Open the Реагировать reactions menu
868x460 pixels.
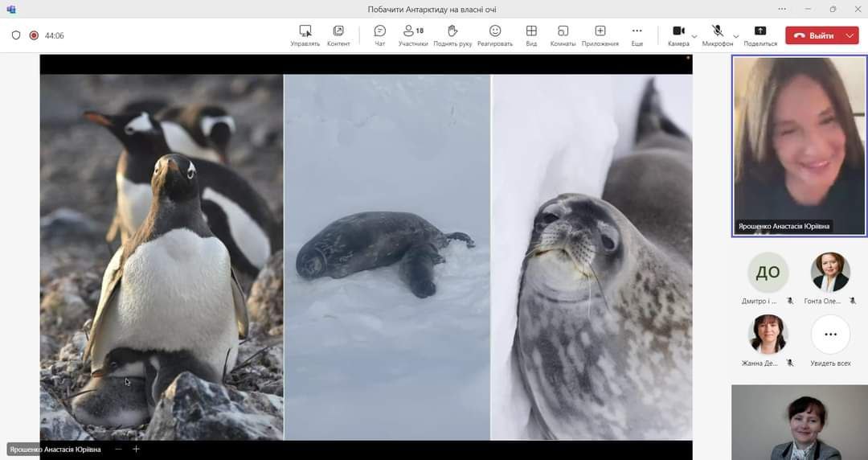(495, 35)
